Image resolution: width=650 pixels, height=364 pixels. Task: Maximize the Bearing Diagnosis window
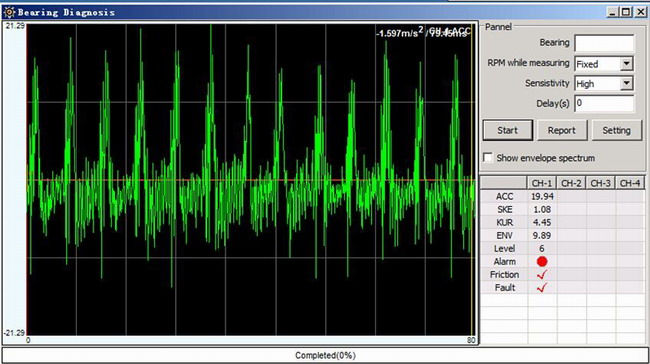626,12
